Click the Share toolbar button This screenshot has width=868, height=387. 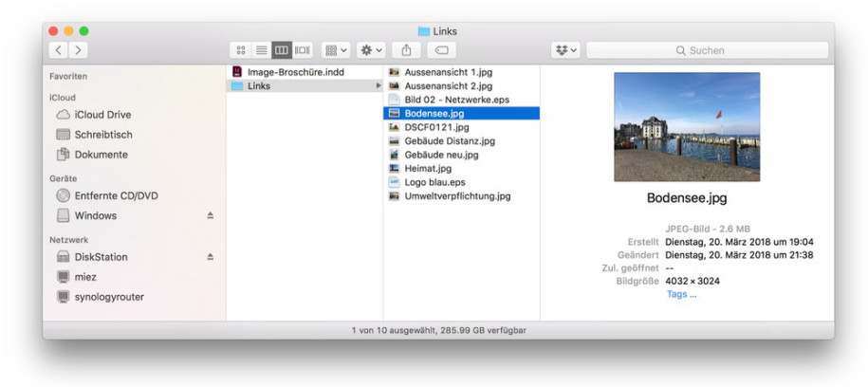(406, 50)
